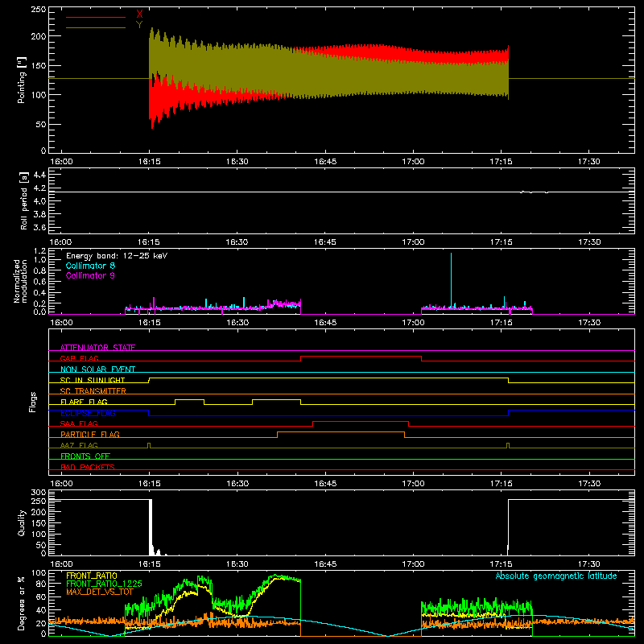Click the '300' tick on Quality axis
The height and width of the screenshot is (644, 644).
[x=38, y=493]
